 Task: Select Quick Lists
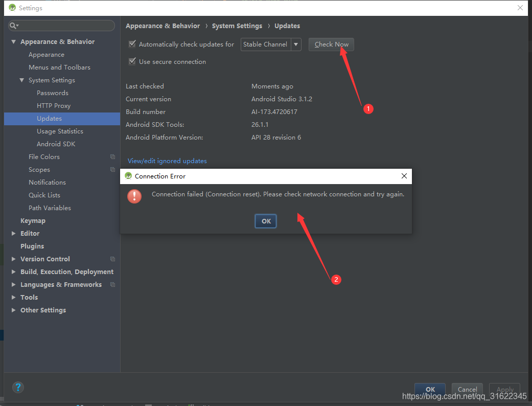[44, 195]
